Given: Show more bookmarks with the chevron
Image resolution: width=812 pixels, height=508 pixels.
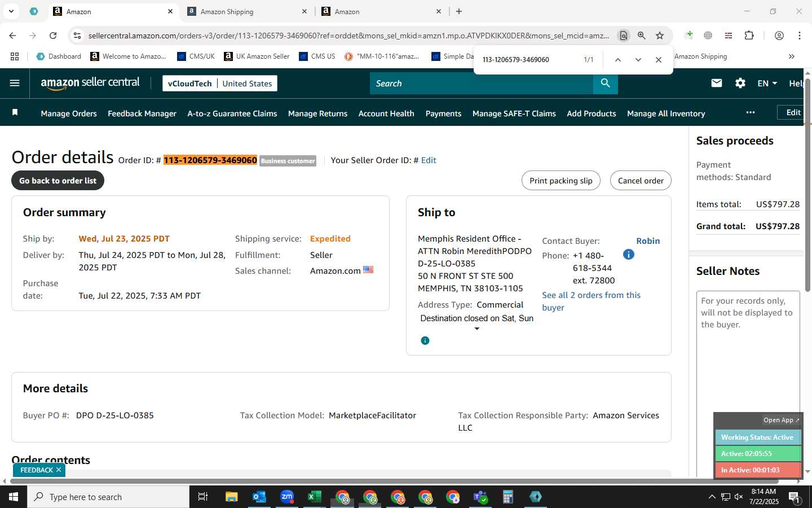Looking at the screenshot, I should point(792,56).
